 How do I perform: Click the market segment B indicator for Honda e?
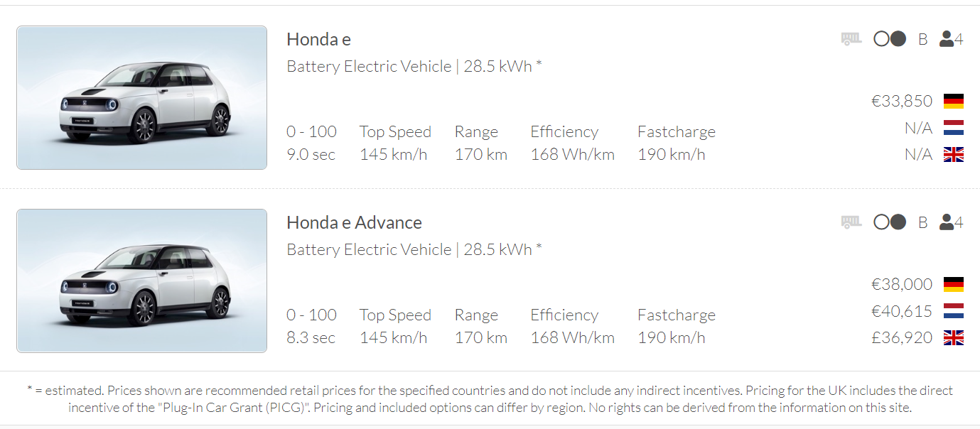[922, 39]
